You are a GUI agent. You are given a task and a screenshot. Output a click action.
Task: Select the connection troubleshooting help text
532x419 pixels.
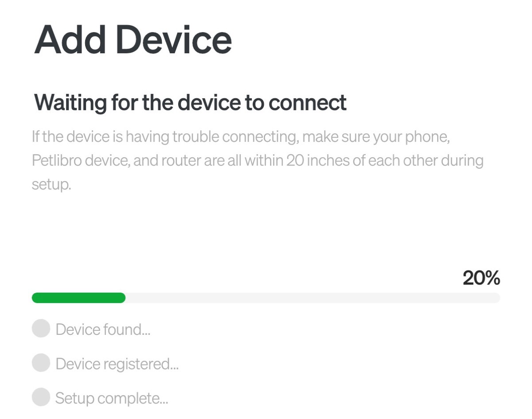pos(257,159)
